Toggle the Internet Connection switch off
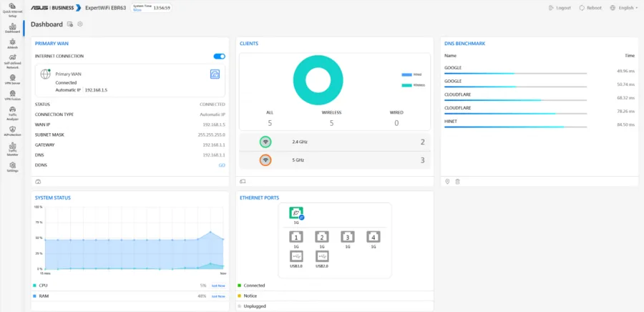This screenshot has height=312, width=644. (220, 57)
